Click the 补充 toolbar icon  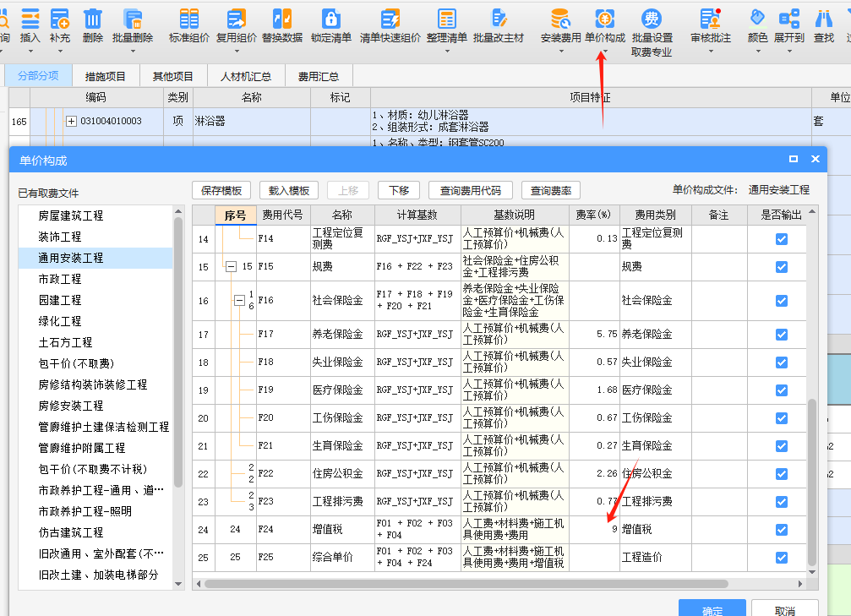coord(60,19)
